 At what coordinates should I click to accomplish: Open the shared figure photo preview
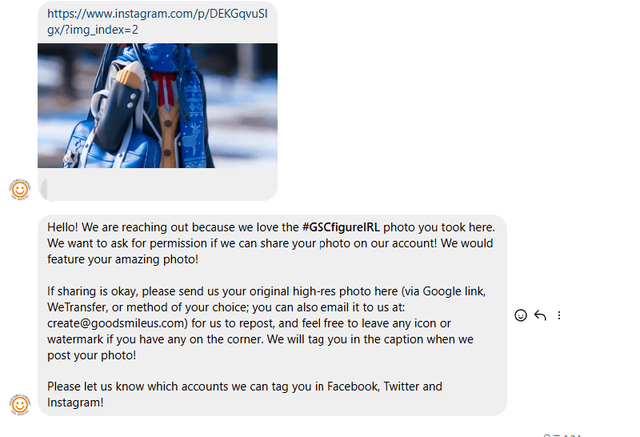click(157, 104)
